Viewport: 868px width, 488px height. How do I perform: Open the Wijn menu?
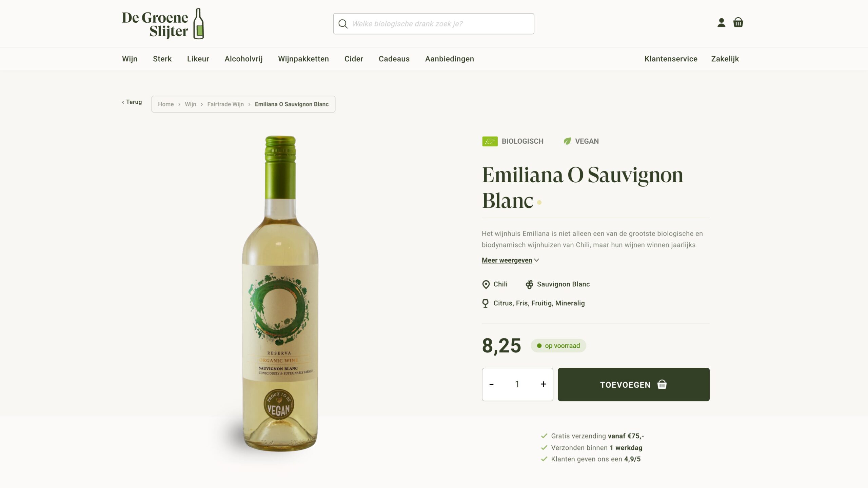[130, 59]
